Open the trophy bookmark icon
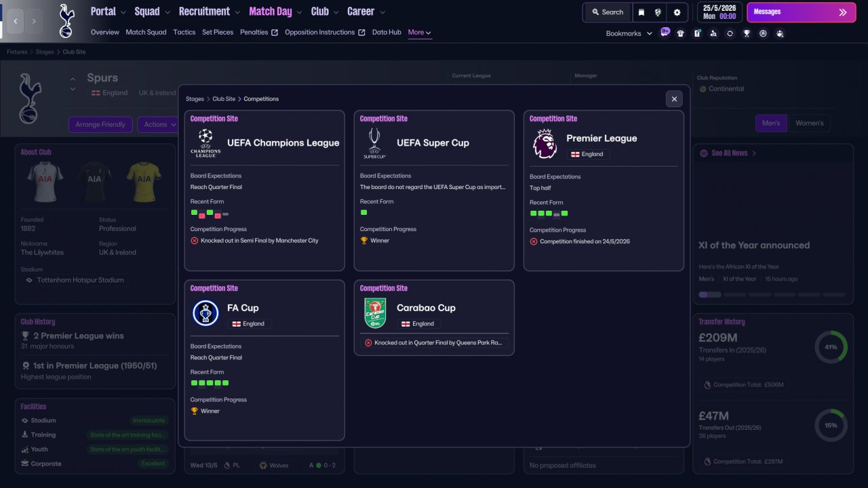Image resolution: width=868 pixels, height=488 pixels. (x=747, y=33)
